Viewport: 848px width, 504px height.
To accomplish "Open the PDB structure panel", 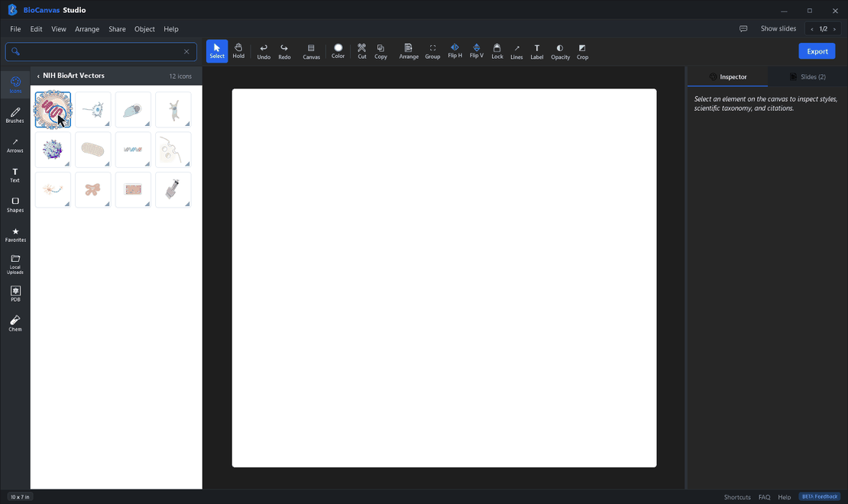I will tap(15, 294).
